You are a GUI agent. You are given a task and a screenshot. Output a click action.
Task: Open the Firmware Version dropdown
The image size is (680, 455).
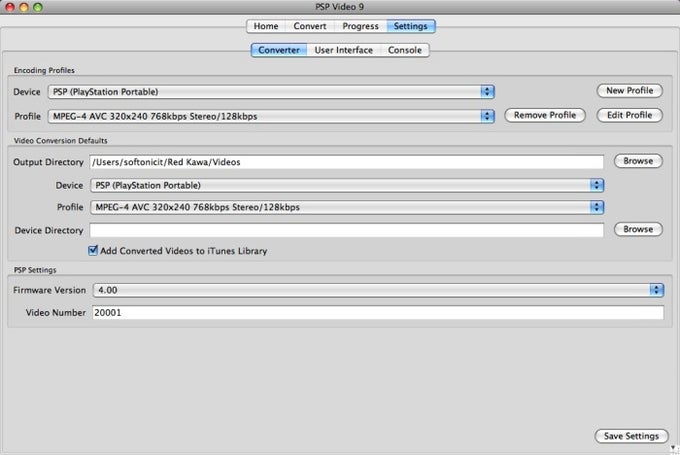(378, 290)
